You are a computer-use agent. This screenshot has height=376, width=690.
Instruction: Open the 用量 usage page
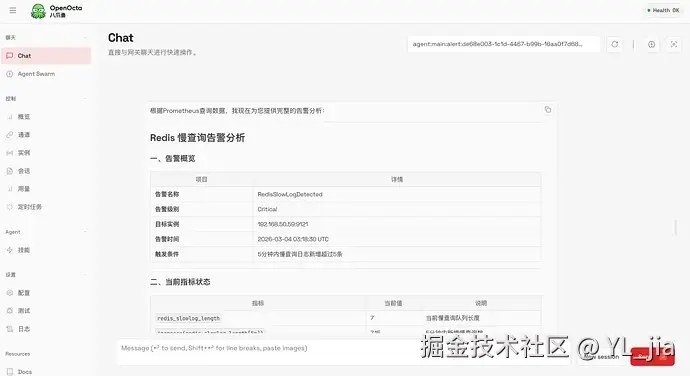pyautogui.click(x=46, y=189)
